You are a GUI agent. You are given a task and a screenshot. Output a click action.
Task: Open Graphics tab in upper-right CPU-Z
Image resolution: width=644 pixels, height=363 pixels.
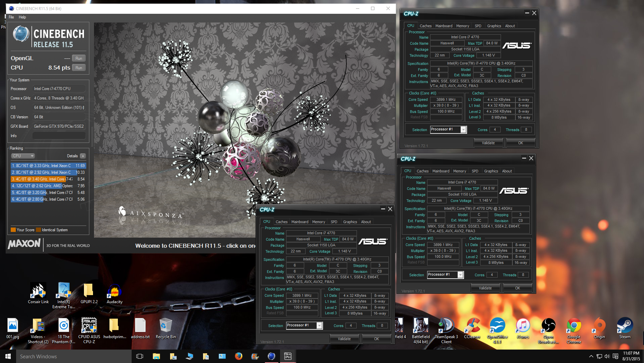point(494,26)
